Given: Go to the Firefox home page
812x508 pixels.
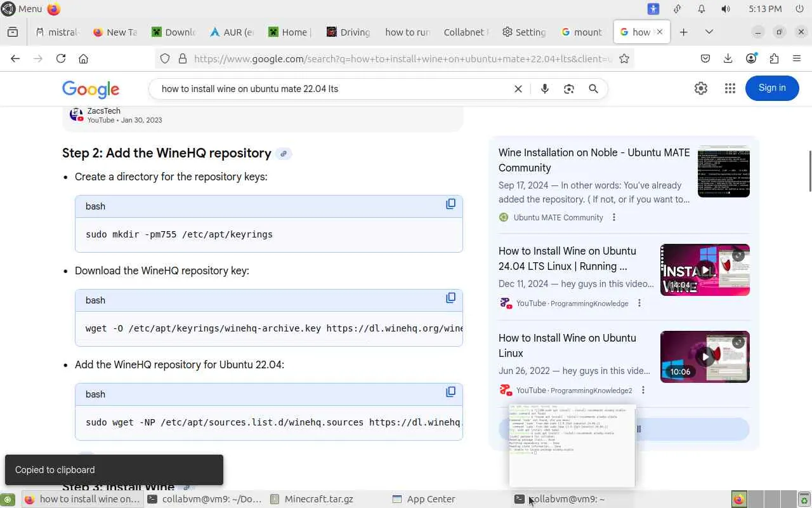Looking at the screenshot, I should (x=83, y=58).
